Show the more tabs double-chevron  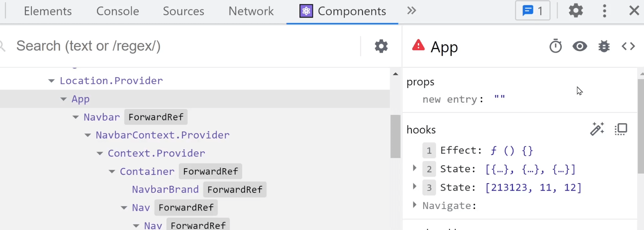coord(411,10)
